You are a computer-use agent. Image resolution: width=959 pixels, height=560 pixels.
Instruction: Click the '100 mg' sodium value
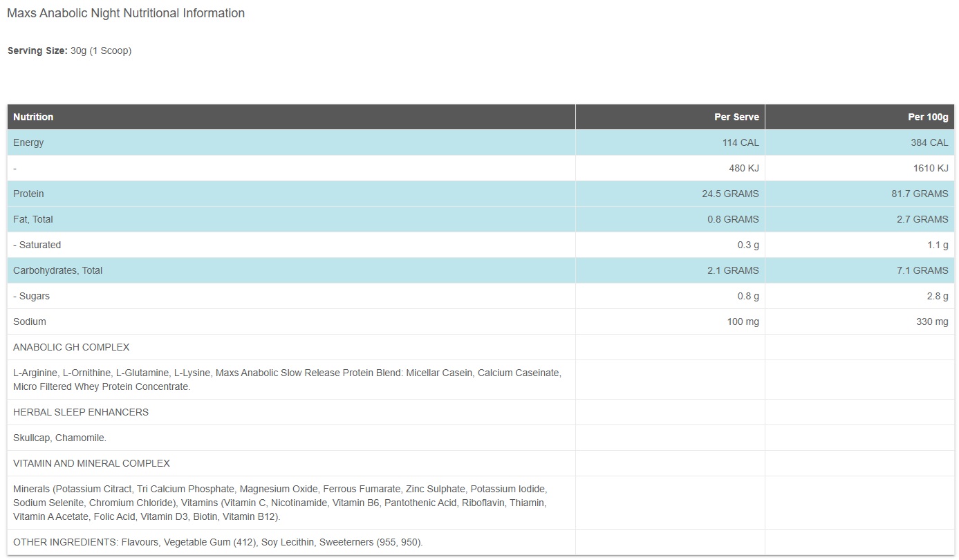[x=743, y=321]
